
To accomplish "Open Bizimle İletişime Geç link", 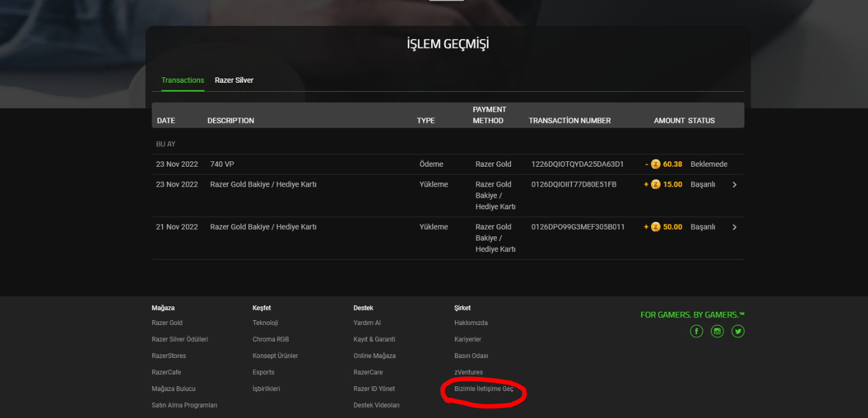I will [x=484, y=389].
